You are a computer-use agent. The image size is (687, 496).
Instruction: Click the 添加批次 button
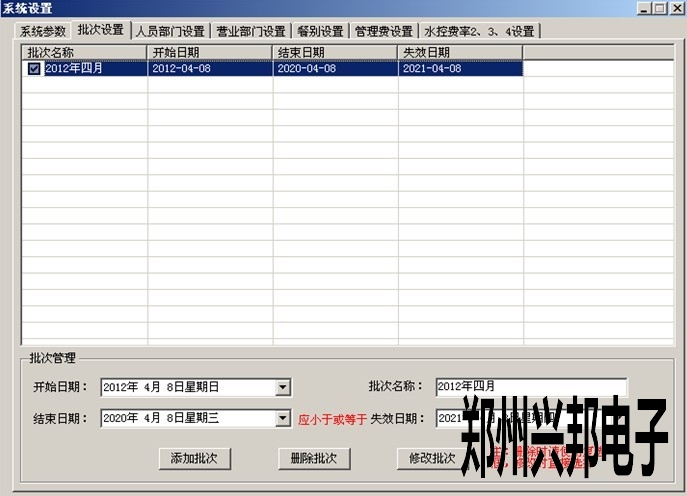[195, 458]
